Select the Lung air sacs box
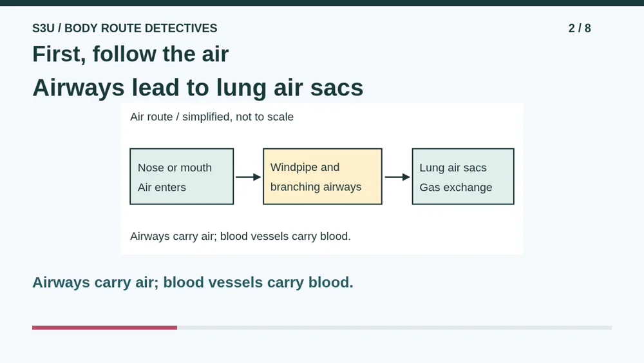The width and height of the screenshot is (644, 363). 463,177
